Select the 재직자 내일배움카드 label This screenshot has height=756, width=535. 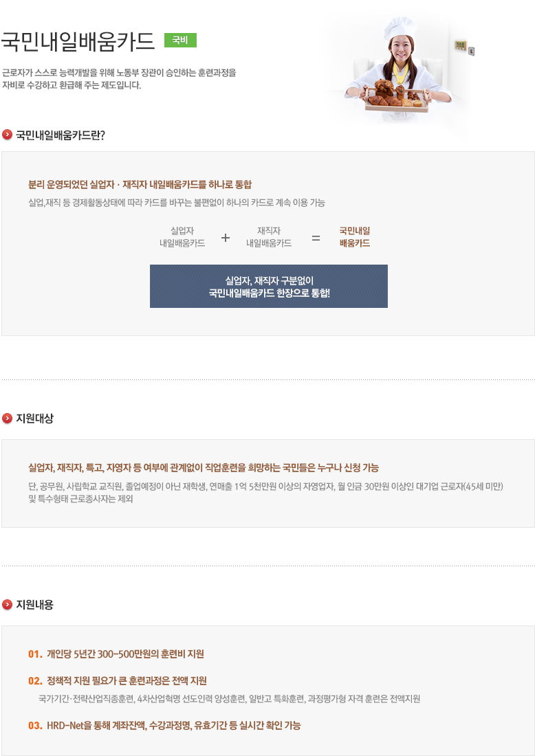point(269,237)
